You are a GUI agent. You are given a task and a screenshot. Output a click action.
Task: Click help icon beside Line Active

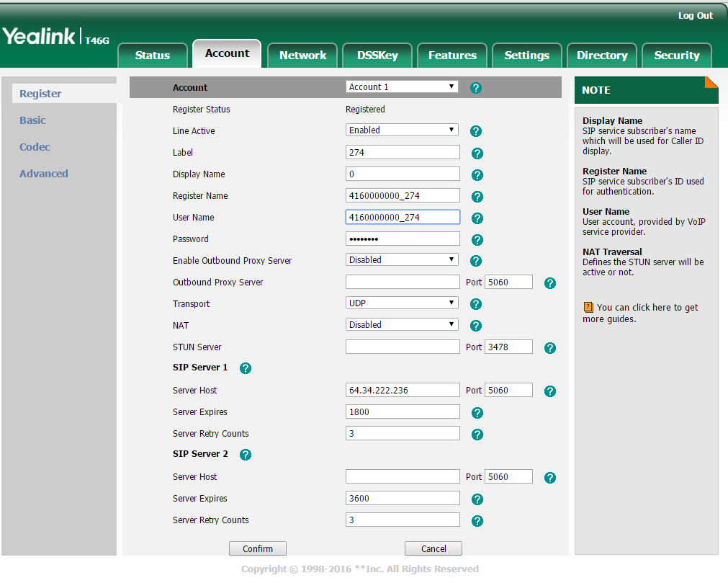coord(475,131)
